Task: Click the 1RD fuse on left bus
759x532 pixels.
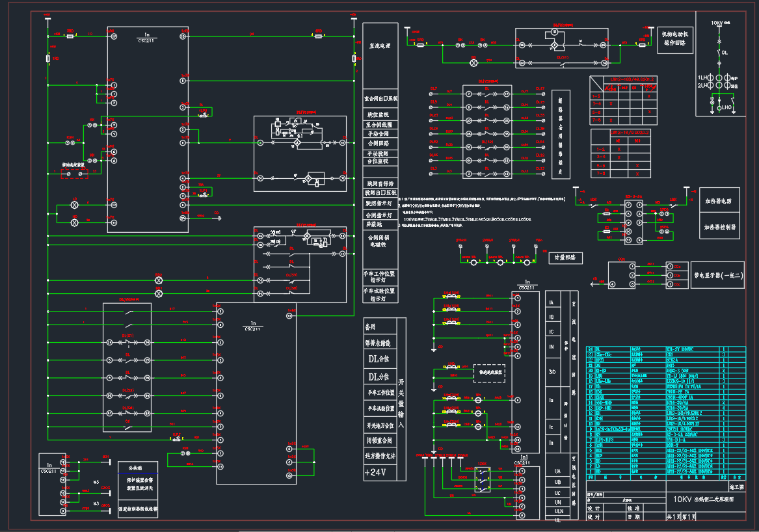Action: (x=48, y=59)
